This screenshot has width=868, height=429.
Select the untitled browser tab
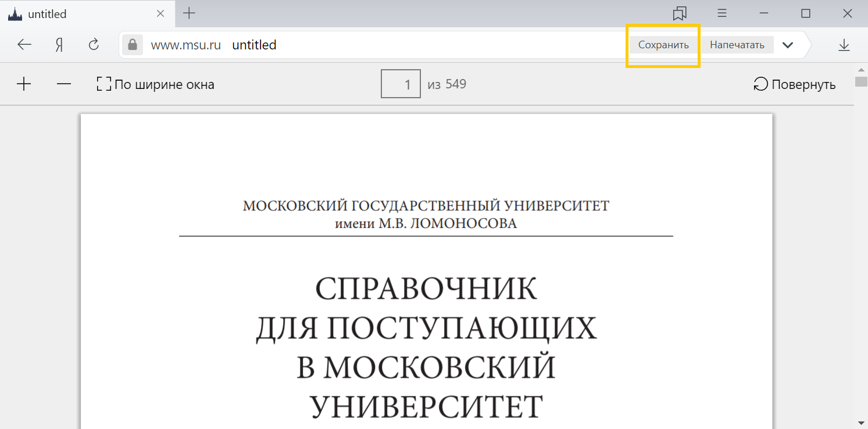pos(86,14)
